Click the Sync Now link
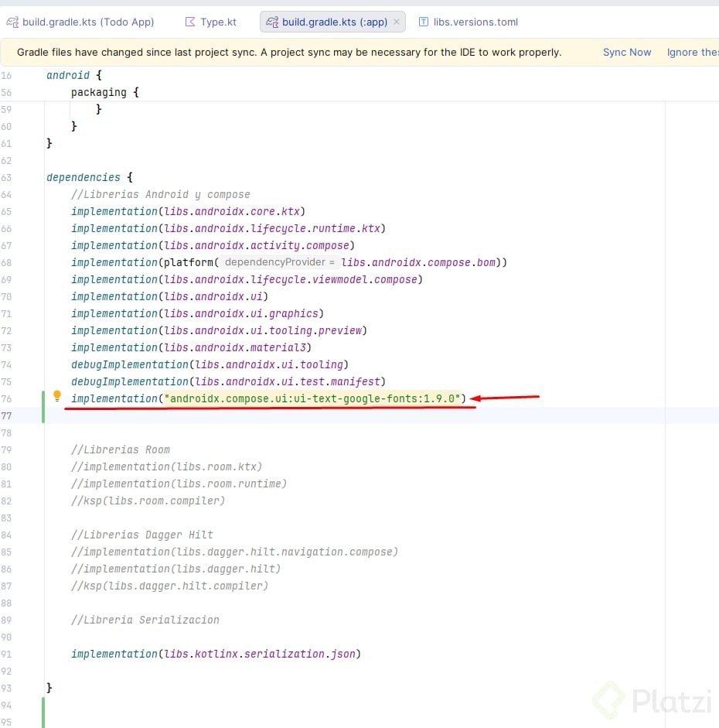Screen dimensions: 719x728 point(627,53)
